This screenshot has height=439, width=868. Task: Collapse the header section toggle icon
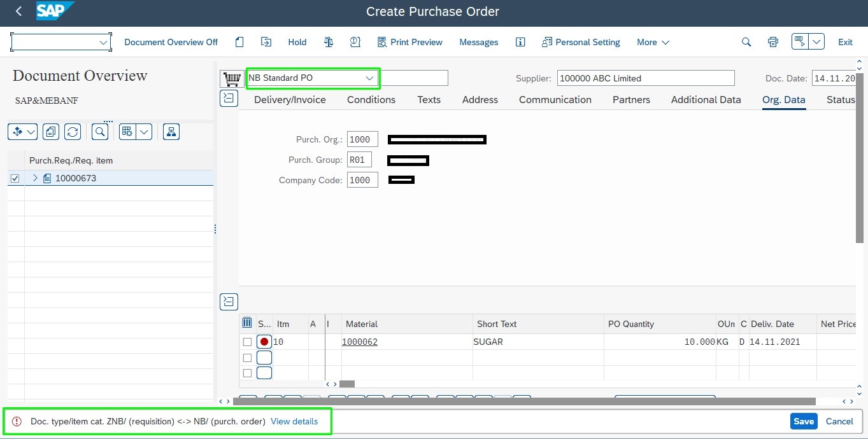point(229,98)
